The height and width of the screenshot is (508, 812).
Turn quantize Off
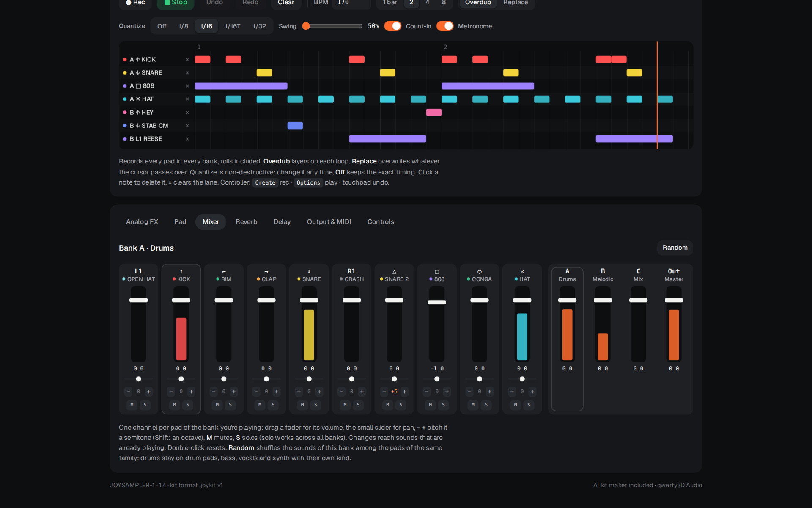(162, 26)
